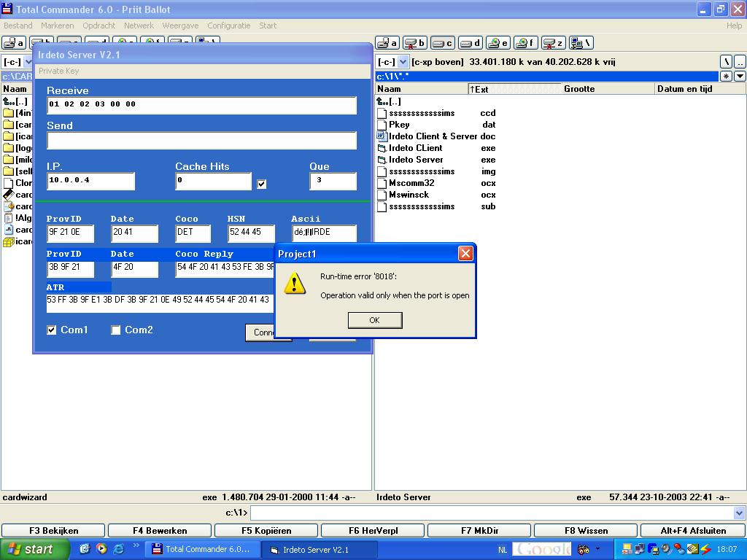Click the F3 Bekijken button
This screenshot has height=560, width=747.
[x=53, y=531]
